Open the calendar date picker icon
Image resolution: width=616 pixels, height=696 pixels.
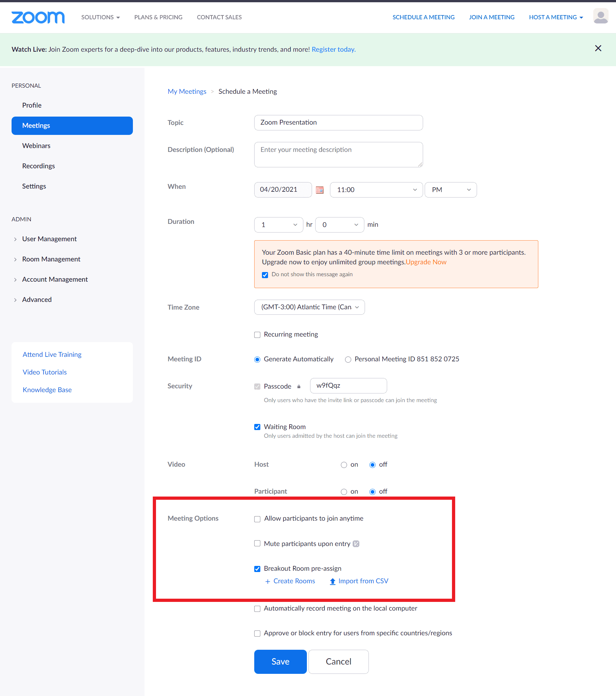[319, 190]
